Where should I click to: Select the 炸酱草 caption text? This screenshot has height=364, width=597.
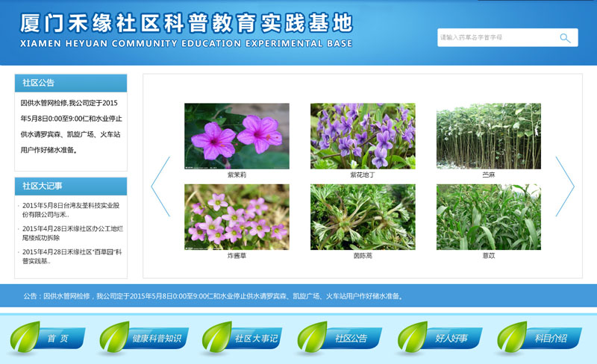tap(237, 256)
